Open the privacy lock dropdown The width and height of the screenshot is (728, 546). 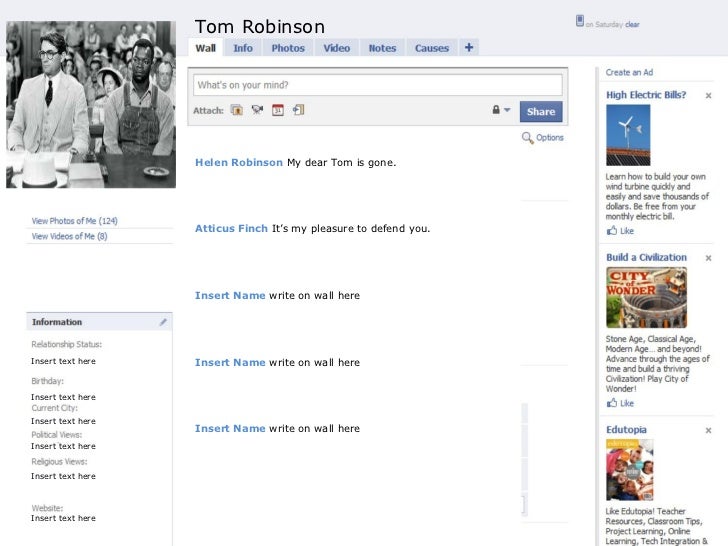(501, 110)
